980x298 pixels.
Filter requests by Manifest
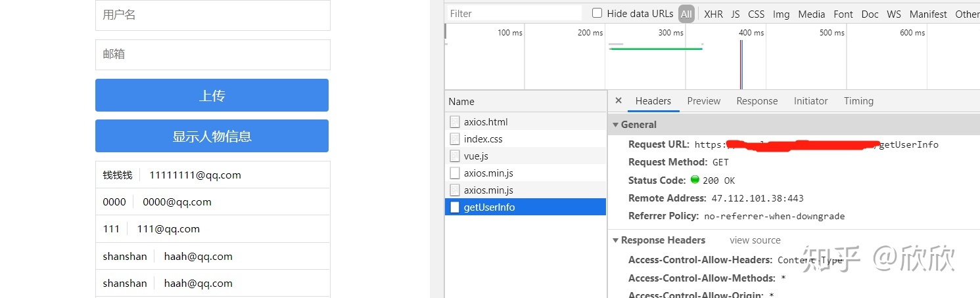coord(928,14)
